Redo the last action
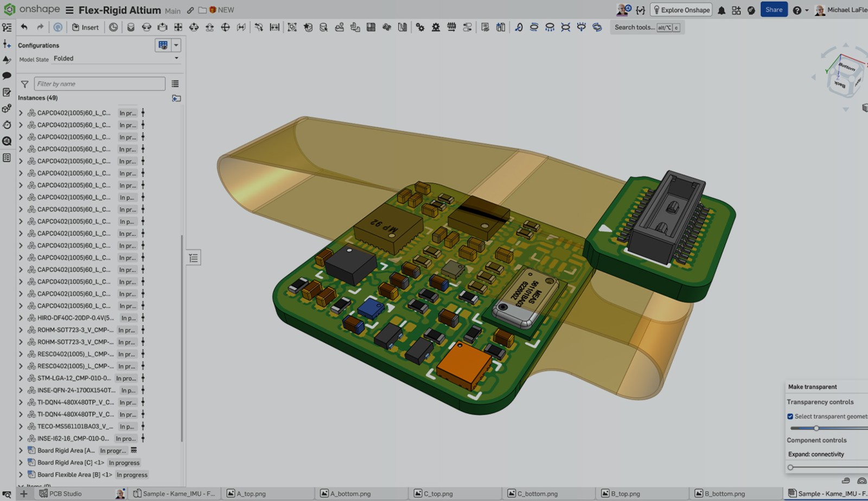This screenshot has width=868, height=501. (x=40, y=27)
